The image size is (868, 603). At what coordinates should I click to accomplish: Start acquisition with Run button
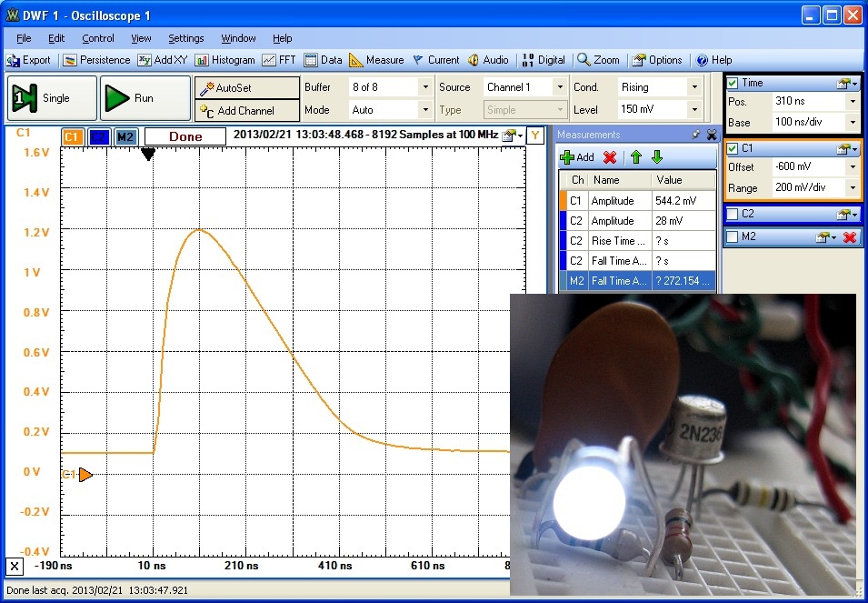(x=144, y=98)
